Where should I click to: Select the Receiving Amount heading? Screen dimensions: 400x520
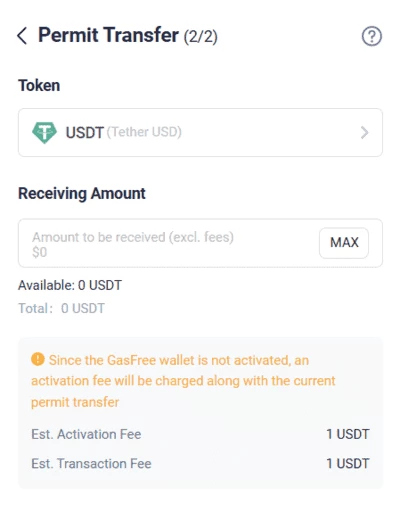point(82,193)
